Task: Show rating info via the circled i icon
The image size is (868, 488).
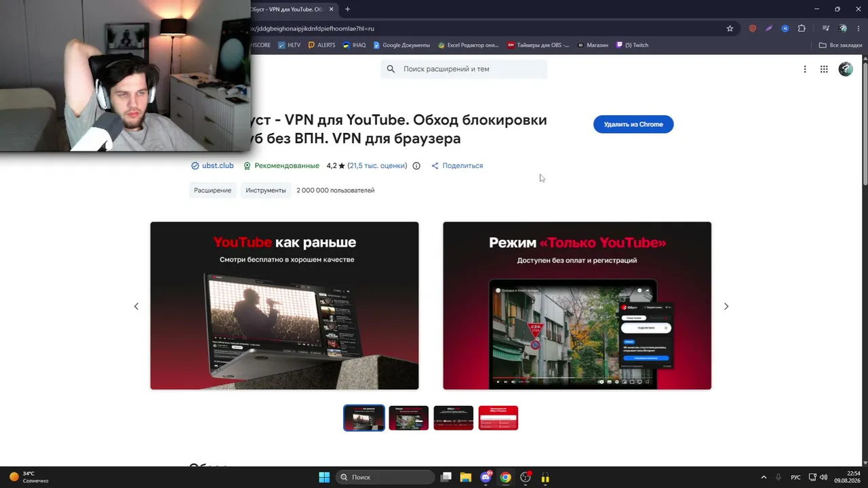Action: [x=416, y=165]
